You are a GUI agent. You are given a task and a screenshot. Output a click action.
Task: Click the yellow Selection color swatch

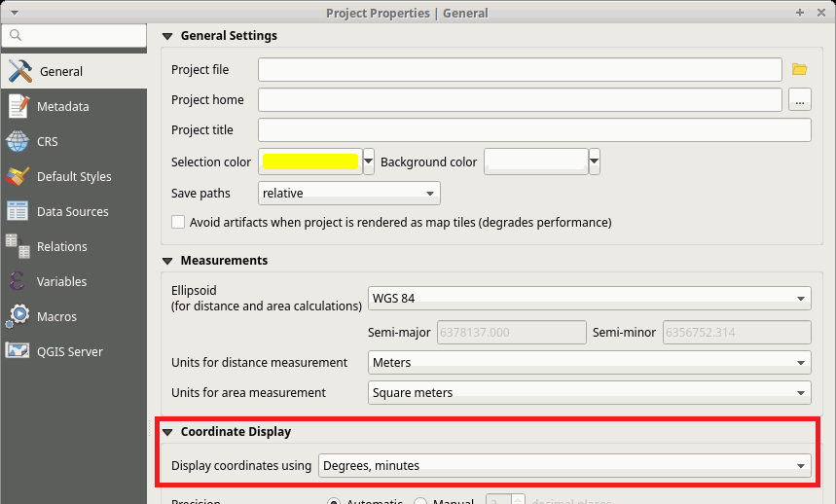click(309, 162)
